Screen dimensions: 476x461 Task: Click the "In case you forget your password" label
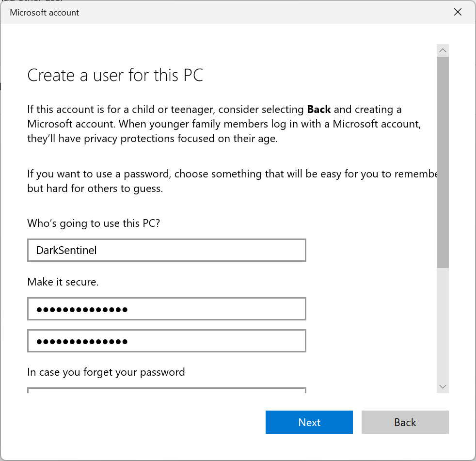(x=106, y=372)
